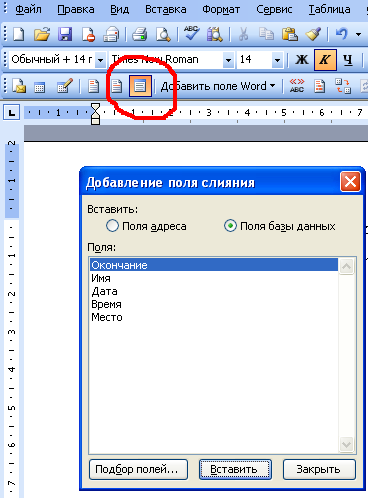Open the Правка menu

(76, 9)
